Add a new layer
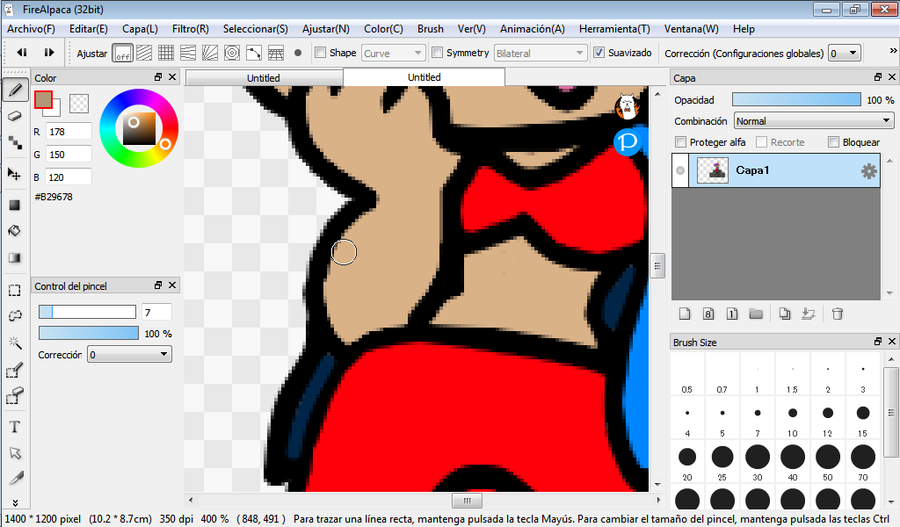Screen dimensions: 900x527 coord(685,313)
